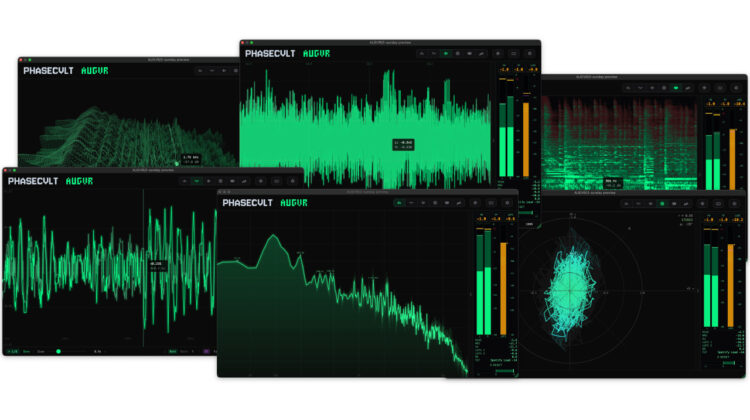Click active oscilloscope mode icon in line waveform window
The width and height of the screenshot is (750, 420).
tap(196, 181)
